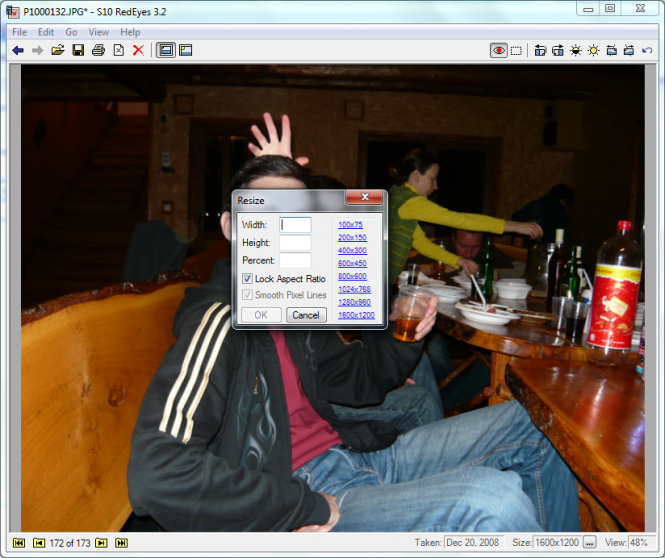Jump to the last image in the folder
Viewport: 665px width, 558px height.
click(x=121, y=543)
